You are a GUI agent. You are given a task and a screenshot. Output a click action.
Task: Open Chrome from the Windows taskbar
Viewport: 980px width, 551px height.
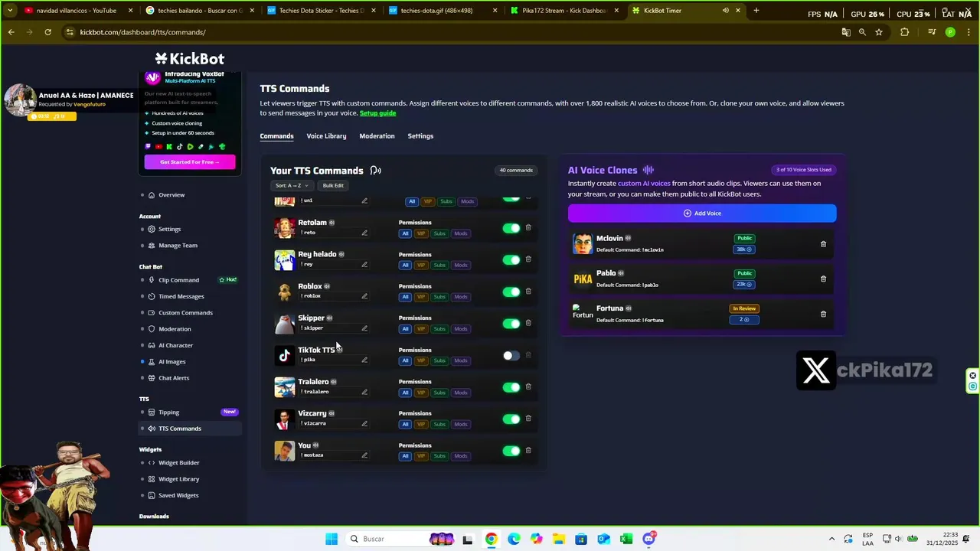491,539
